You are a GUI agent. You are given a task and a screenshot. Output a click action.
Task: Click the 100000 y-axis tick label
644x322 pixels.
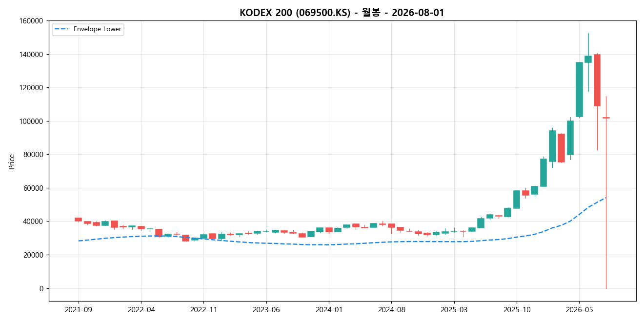click(31, 121)
